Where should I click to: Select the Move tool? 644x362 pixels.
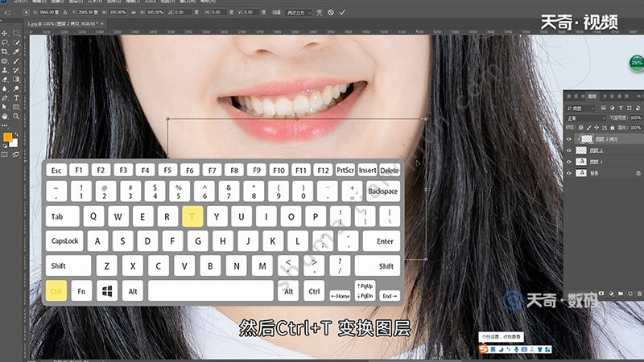pyautogui.click(x=5, y=33)
